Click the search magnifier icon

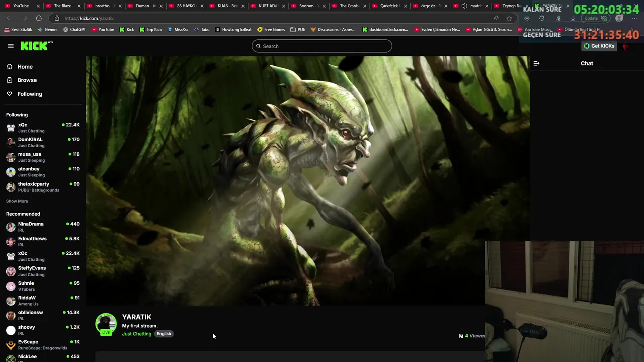coord(258,46)
